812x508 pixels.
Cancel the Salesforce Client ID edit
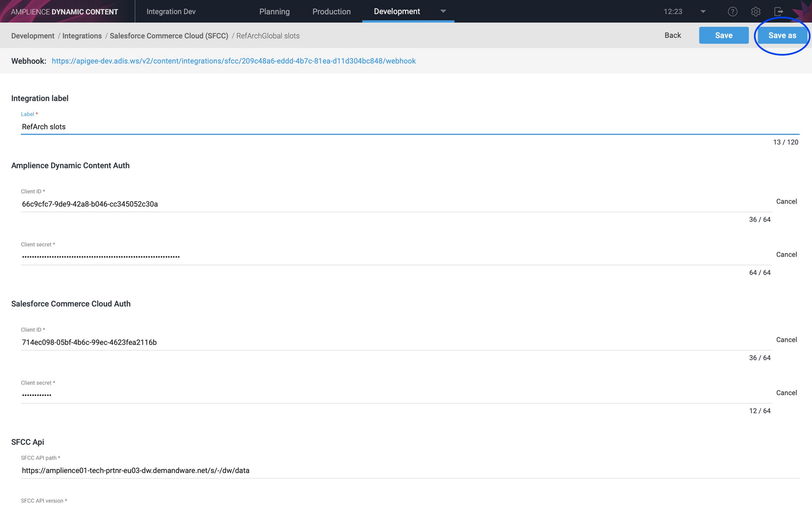787,340
